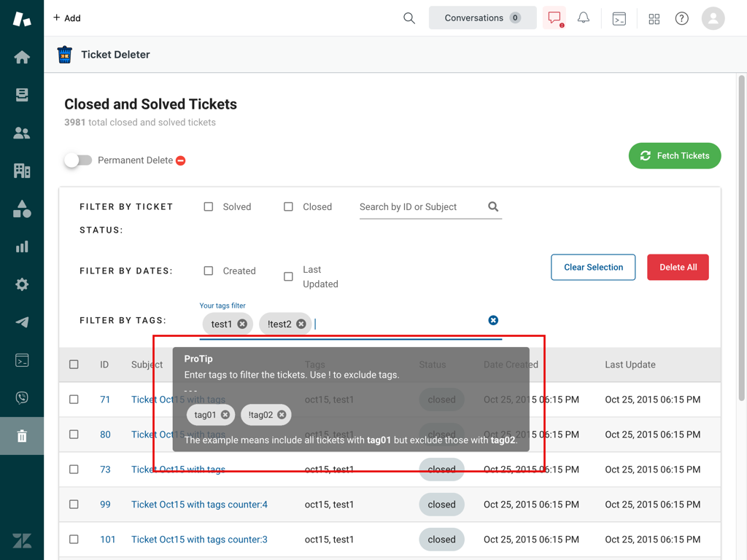The height and width of the screenshot is (560, 747).
Task: Open ticket ID 99 link
Action: [105, 505]
